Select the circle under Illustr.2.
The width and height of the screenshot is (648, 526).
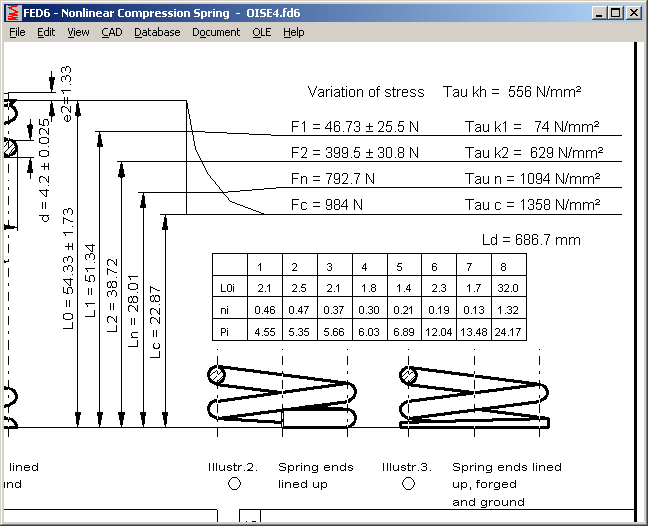pos(235,484)
